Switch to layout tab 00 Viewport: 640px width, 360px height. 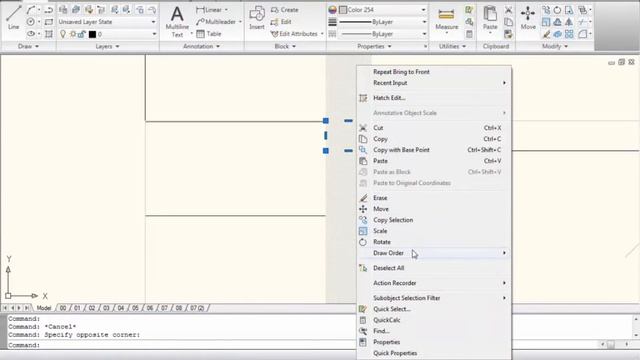[63, 308]
